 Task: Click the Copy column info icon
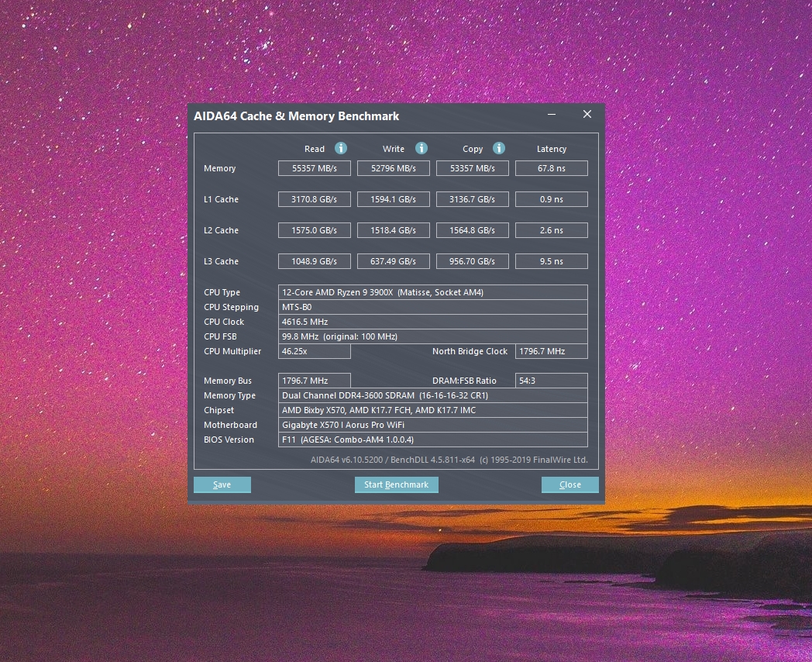[x=499, y=148]
